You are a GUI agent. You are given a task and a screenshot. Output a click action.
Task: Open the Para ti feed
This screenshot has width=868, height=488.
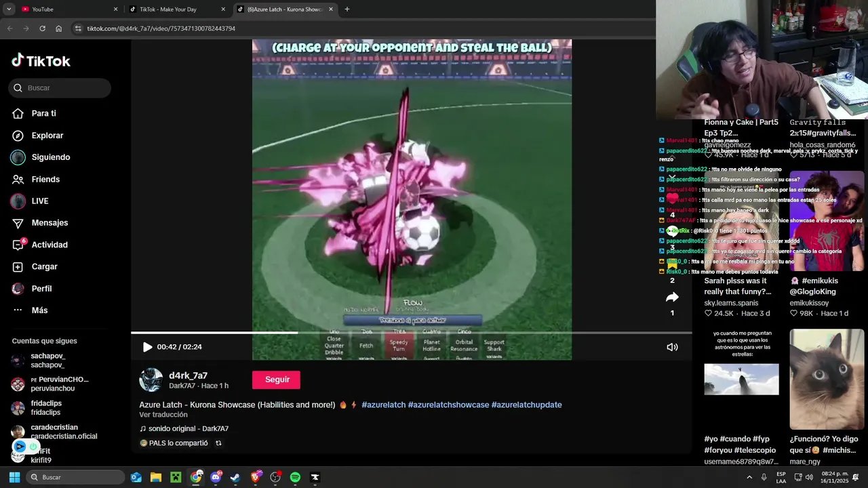pyautogui.click(x=43, y=113)
